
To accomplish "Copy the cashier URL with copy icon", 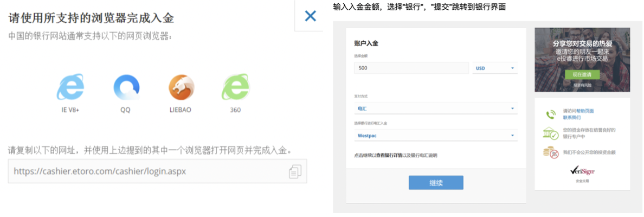I will click(x=295, y=171).
